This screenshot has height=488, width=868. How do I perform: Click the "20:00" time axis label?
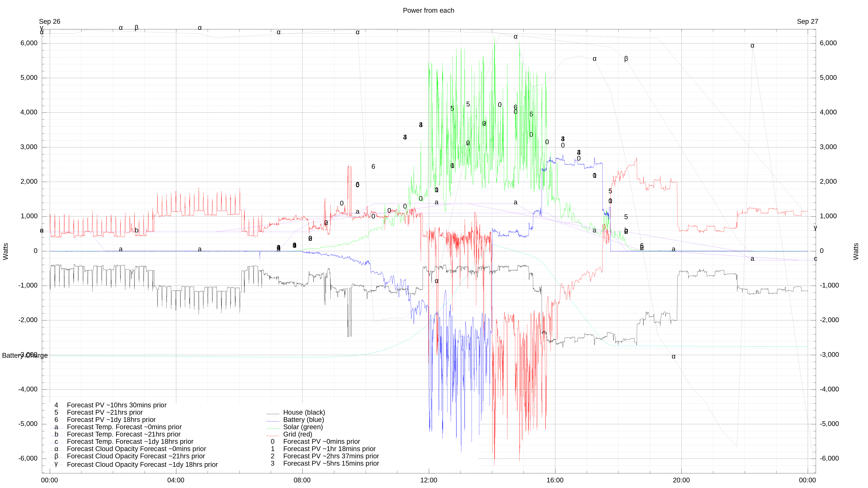pyautogui.click(x=681, y=480)
